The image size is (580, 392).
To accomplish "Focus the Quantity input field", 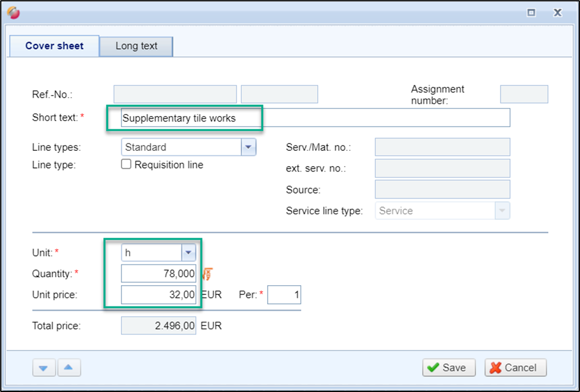I will [158, 274].
